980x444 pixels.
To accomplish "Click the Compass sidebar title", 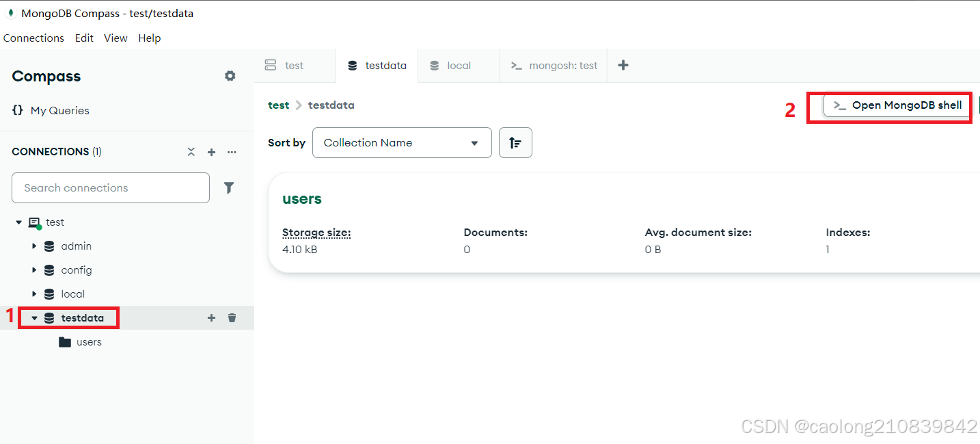I will pyautogui.click(x=46, y=77).
